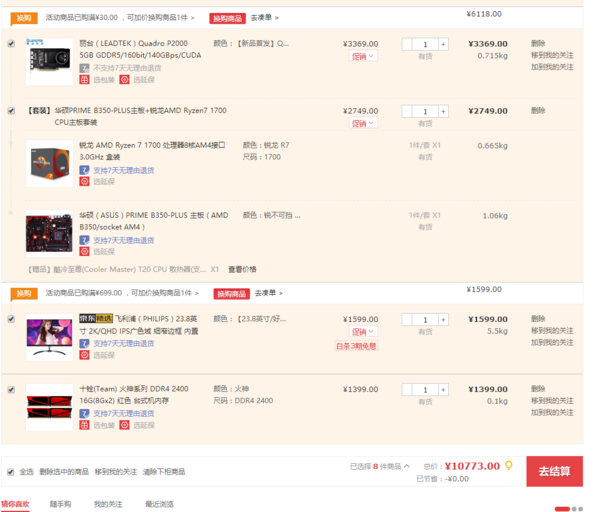Click warranty 选延保 icon under ASUS motherboard
The height and width of the screenshot is (512, 600).
tap(84, 251)
